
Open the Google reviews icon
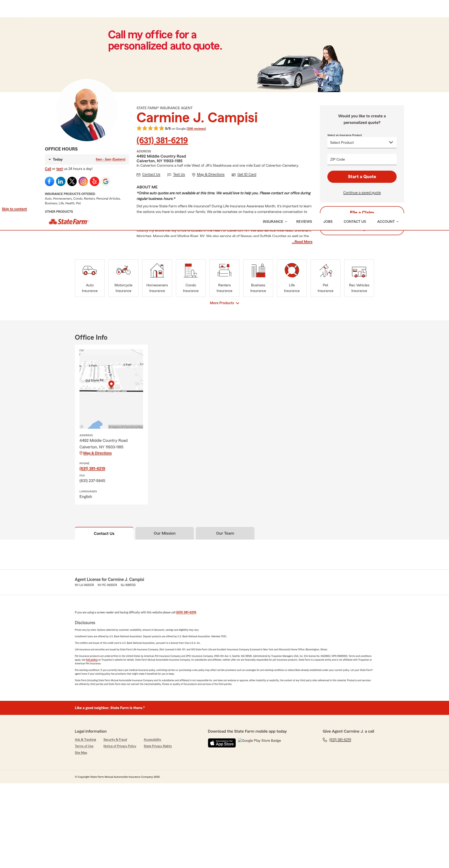click(x=106, y=182)
